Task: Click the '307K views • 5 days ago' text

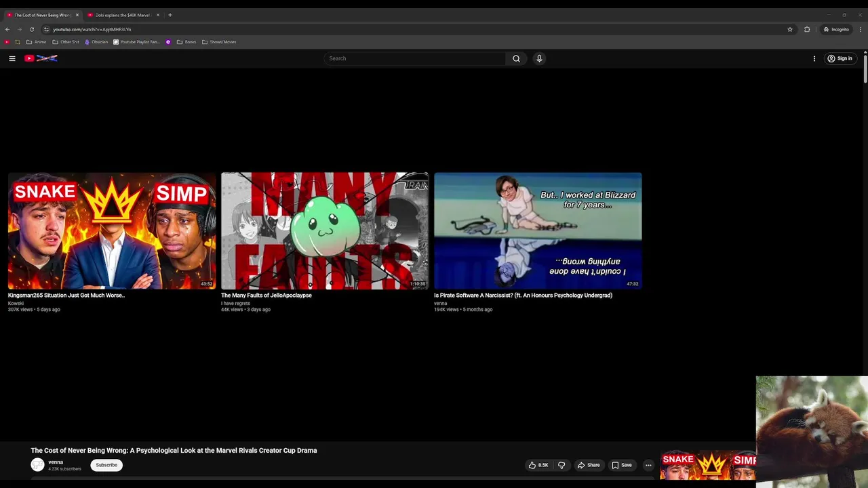Action: click(x=34, y=310)
